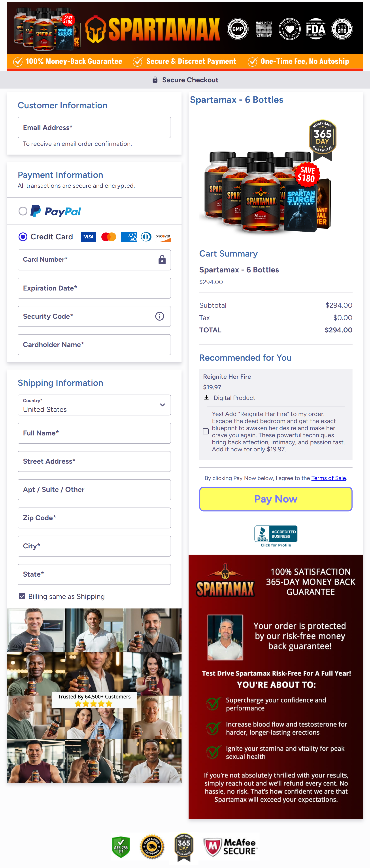Click the Mastercard icon
The image size is (370, 868).
click(109, 237)
